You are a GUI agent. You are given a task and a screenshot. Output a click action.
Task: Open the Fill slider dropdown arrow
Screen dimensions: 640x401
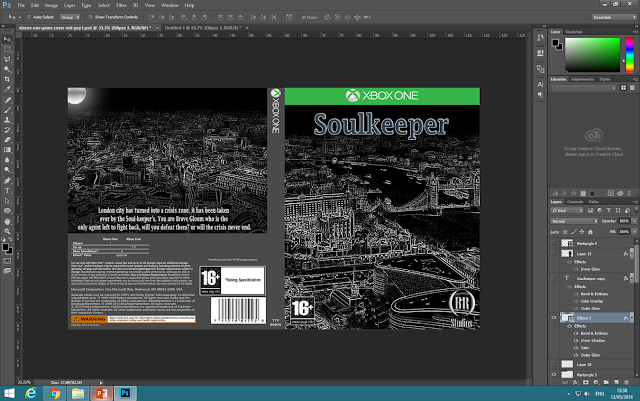click(634, 232)
